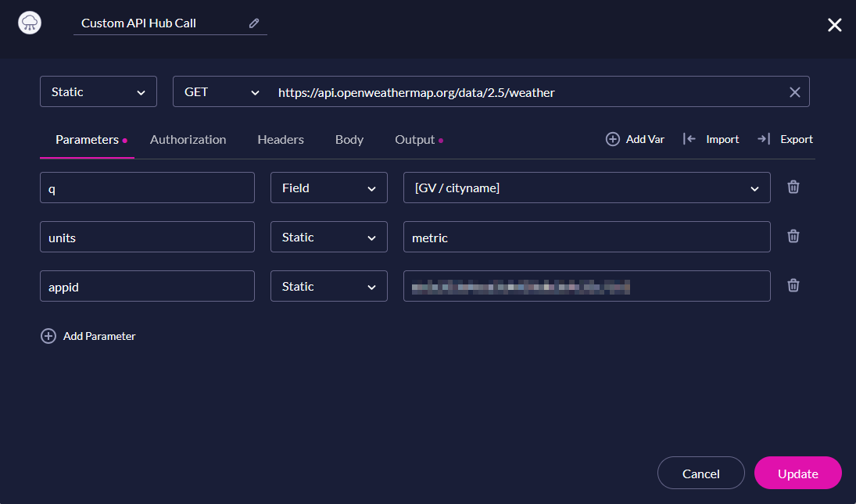Switch to the Authorization tab
The height and width of the screenshot is (504, 856).
pos(188,139)
